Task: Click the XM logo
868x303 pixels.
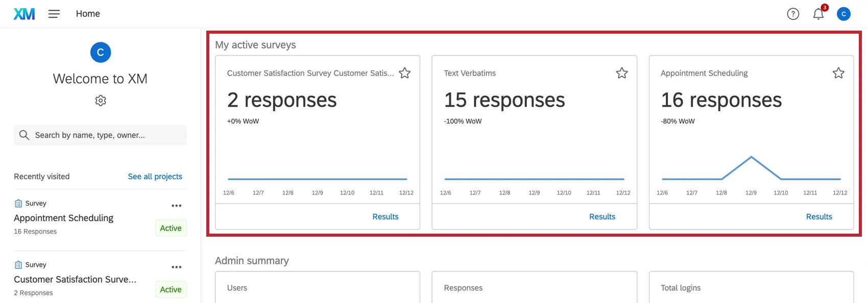Action: (24, 14)
